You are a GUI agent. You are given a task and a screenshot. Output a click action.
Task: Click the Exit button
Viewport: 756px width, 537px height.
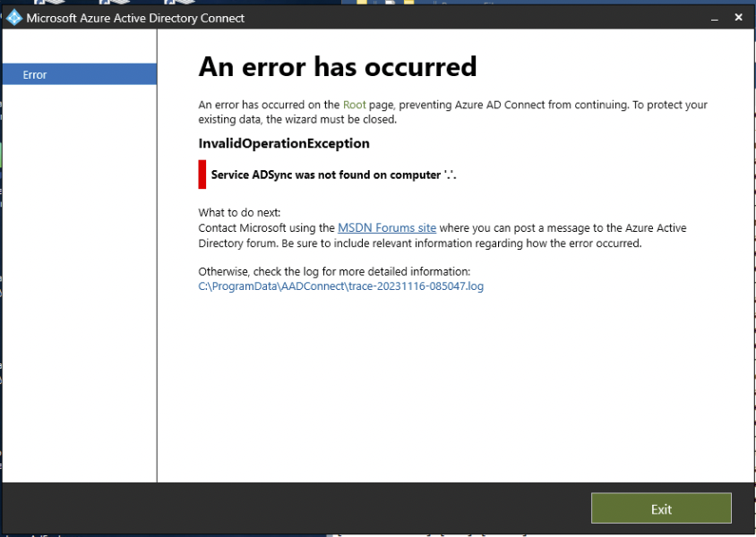point(661,508)
